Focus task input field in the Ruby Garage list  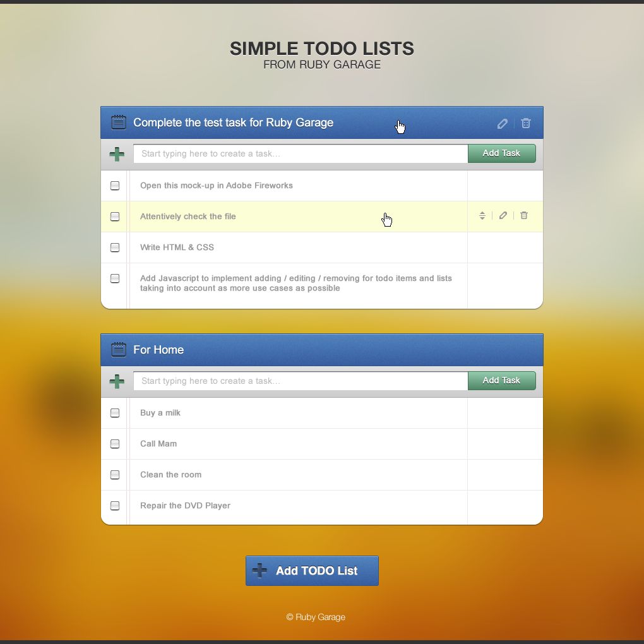[x=301, y=153]
